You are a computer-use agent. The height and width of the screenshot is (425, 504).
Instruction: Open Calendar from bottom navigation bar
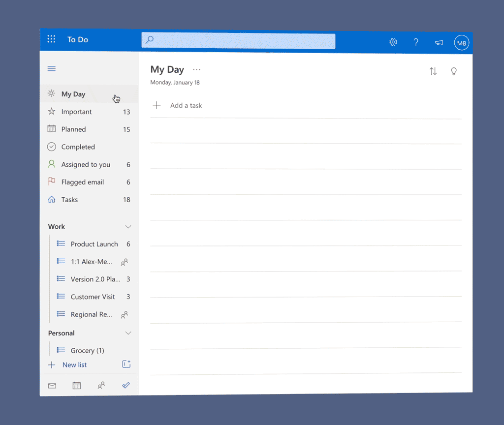pos(77,386)
